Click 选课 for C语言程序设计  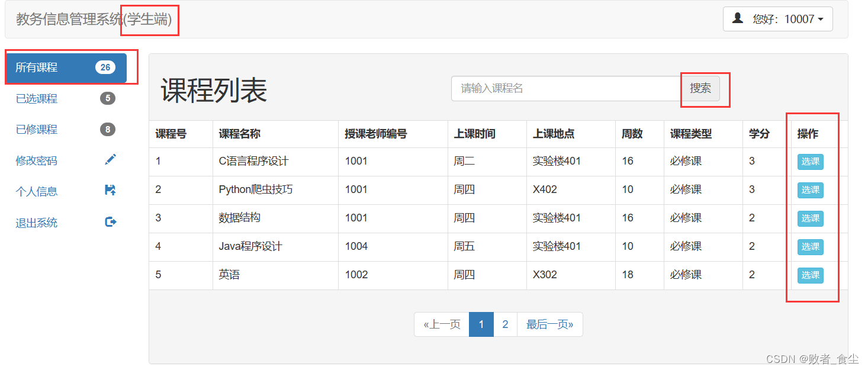pyautogui.click(x=810, y=162)
